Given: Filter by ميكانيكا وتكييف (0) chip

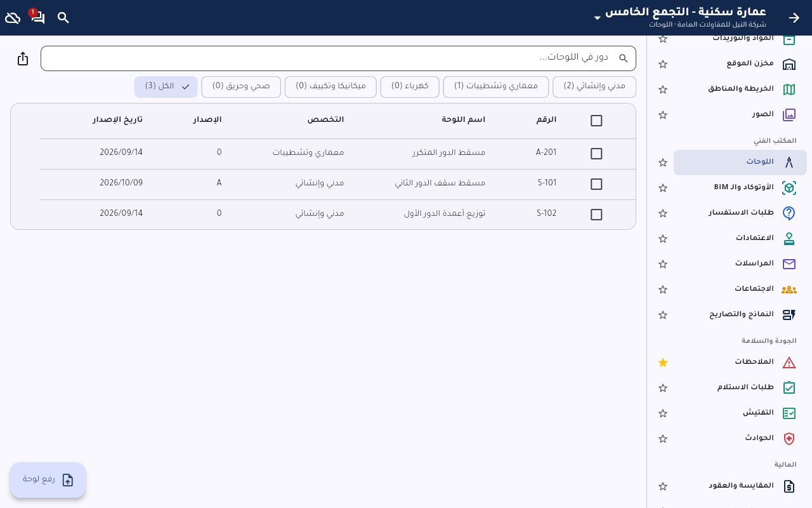Looking at the screenshot, I should click(331, 87).
